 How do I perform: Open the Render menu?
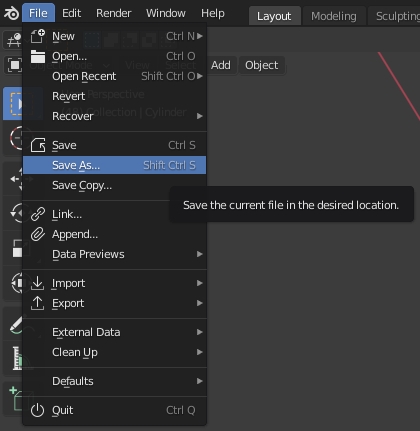point(114,13)
